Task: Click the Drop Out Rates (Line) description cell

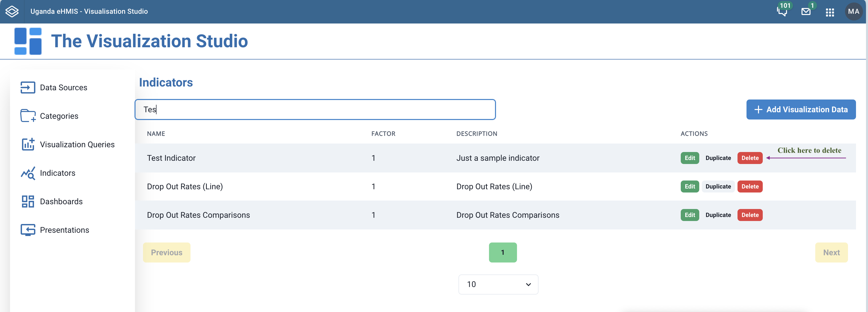Action: tap(494, 187)
